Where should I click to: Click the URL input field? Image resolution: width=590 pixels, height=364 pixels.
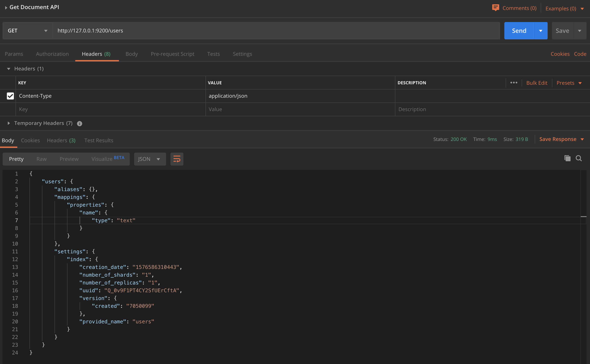tap(276, 30)
